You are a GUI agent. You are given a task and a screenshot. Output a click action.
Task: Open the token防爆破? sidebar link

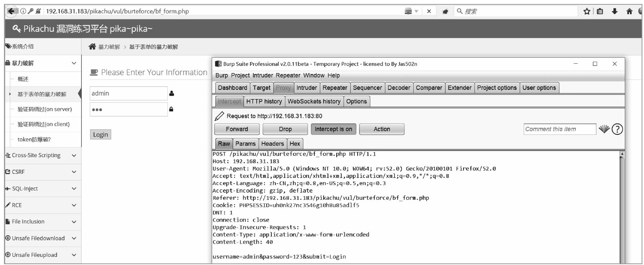click(x=34, y=140)
